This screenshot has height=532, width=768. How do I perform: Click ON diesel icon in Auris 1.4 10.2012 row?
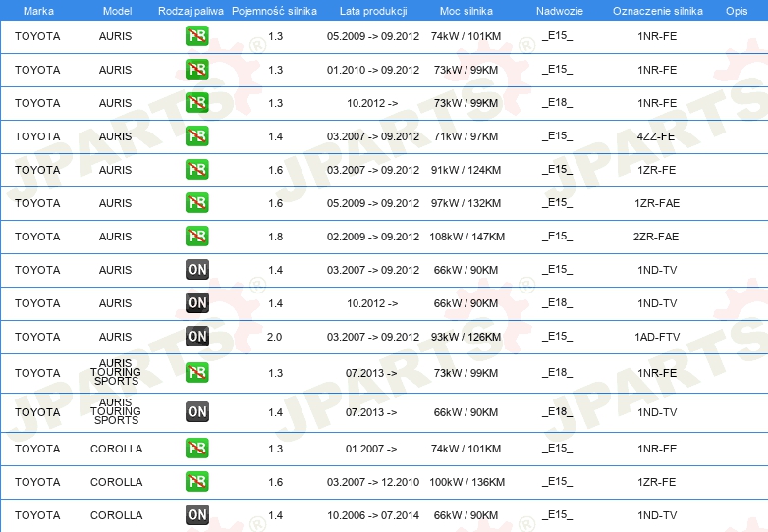(196, 303)
